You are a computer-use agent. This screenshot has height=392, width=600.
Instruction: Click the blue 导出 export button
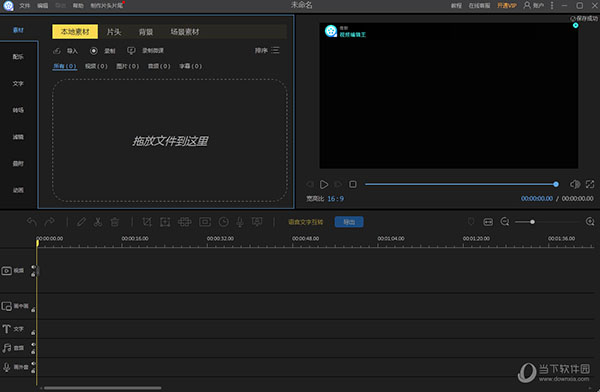point(349,222)
